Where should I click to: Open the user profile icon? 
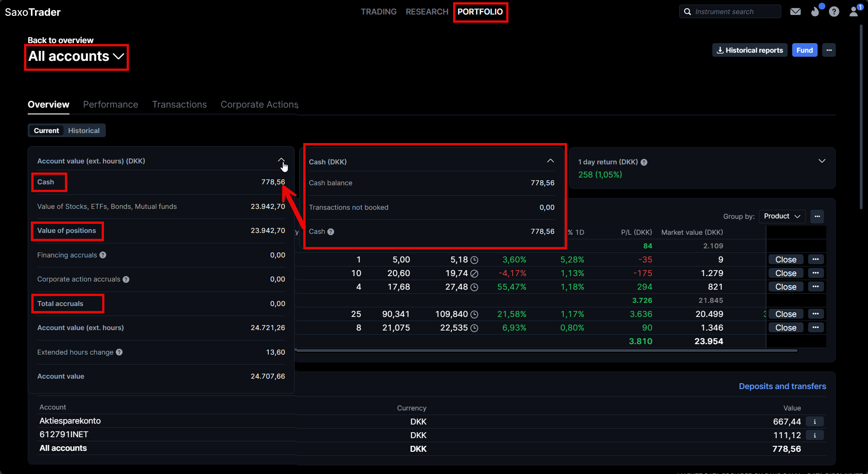(854, 12)
